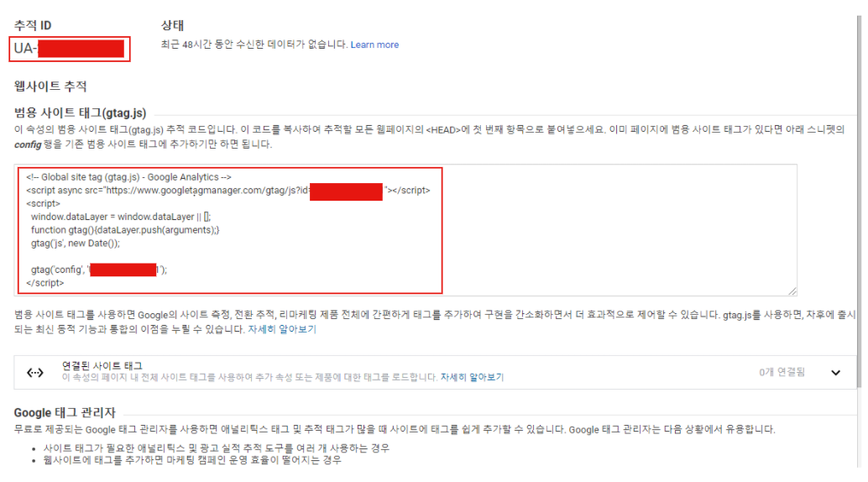Click the gtag('config' code line

[x=98, y=270]
